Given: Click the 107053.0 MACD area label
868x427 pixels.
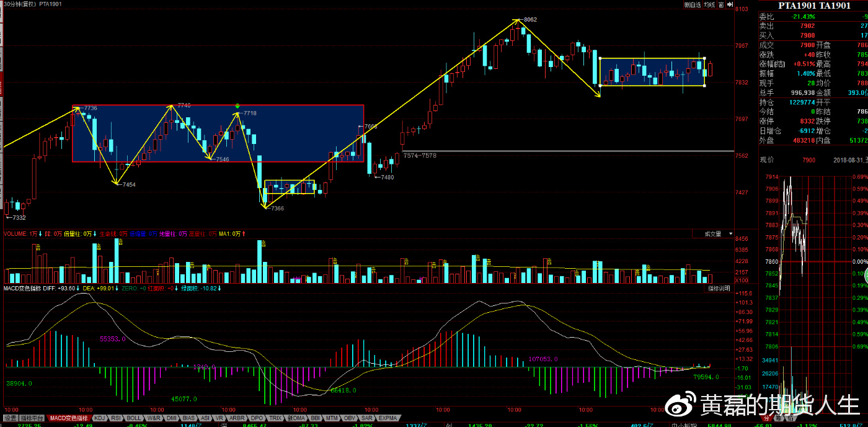Looking at the screenshot, I should point(543,359).
